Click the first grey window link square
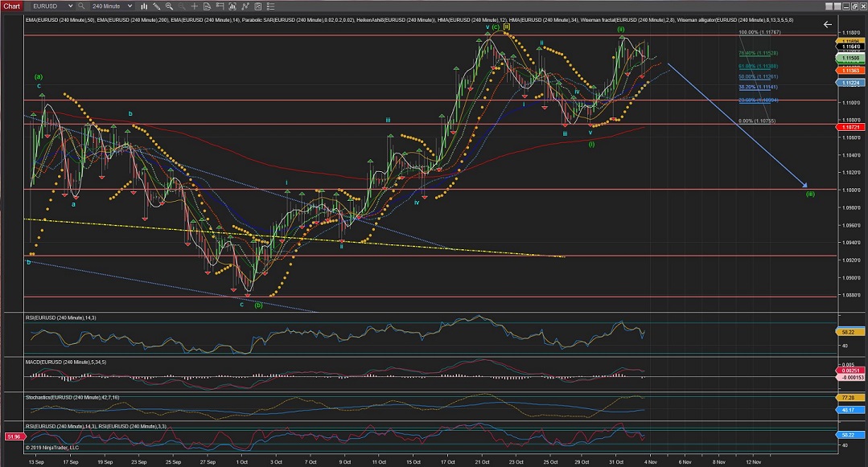Screen dimensions: 868x467 pos(829,6)
